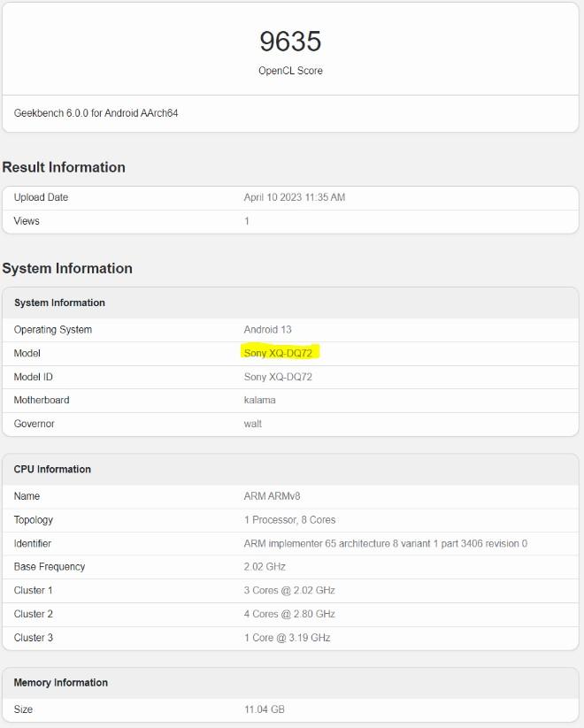Click the kalama motherboard value
This screenshot has height=728, width=584.
[259, 400]
